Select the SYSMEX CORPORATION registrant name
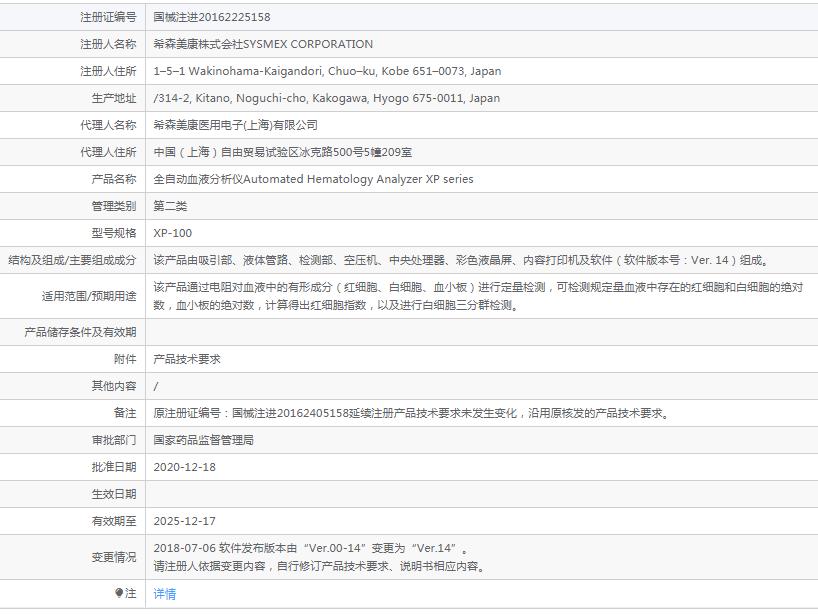 point(263,44)
